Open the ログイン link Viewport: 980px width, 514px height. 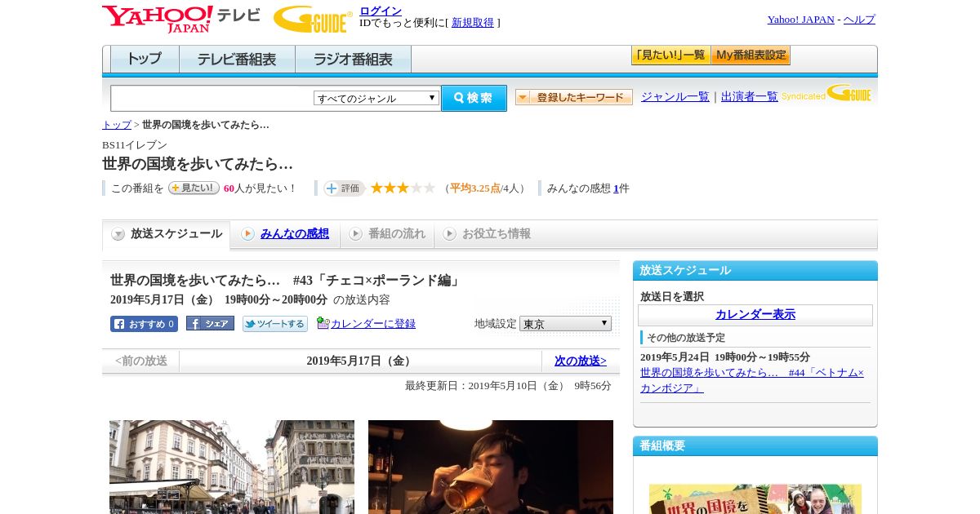pos(381,11)
